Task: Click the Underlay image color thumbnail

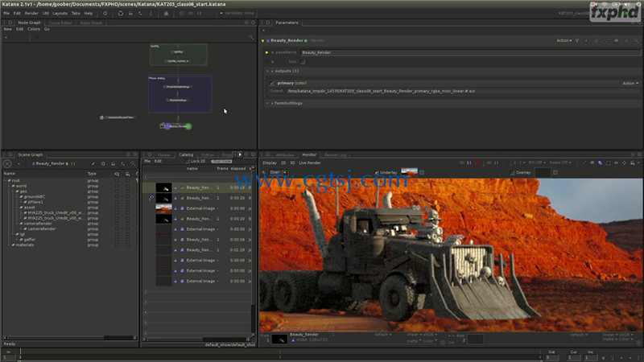Action: click(409, 172)
